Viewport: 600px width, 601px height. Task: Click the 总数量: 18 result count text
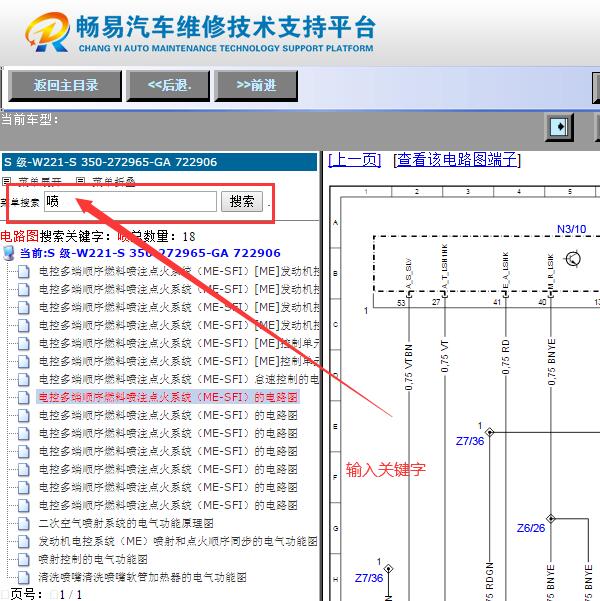click(x=163, y=236)
